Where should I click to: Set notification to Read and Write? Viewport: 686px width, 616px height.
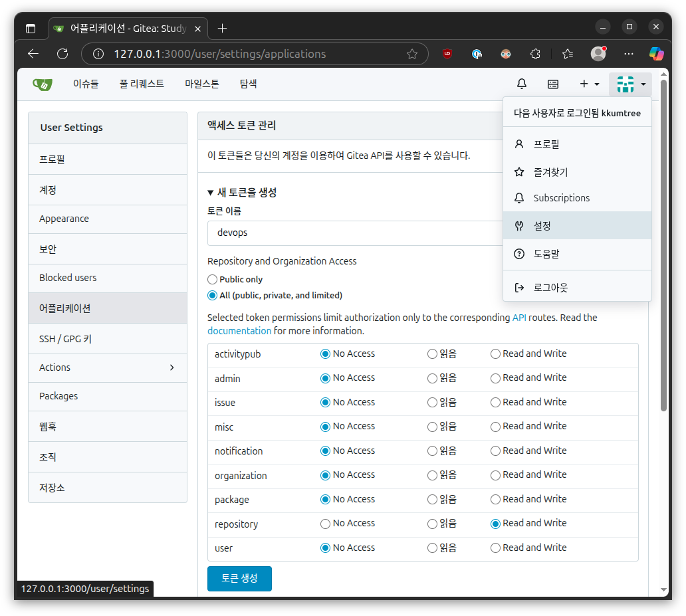click(495, 451)
